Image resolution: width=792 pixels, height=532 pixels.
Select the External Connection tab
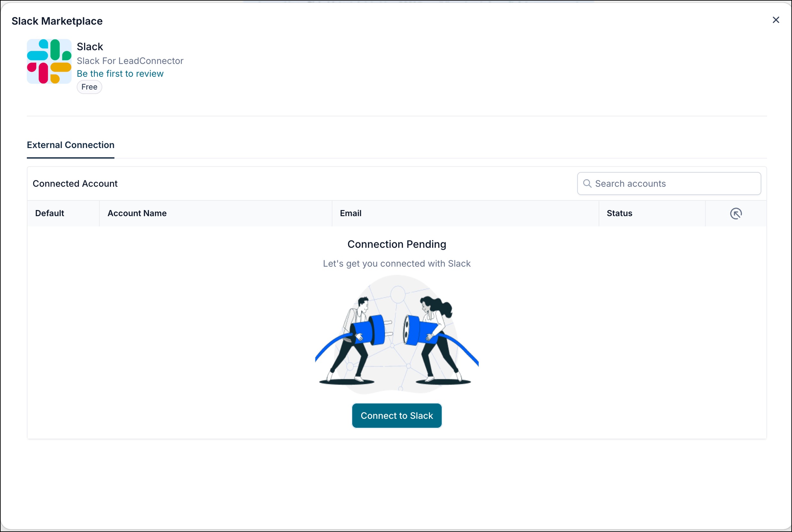coord(71,145)
